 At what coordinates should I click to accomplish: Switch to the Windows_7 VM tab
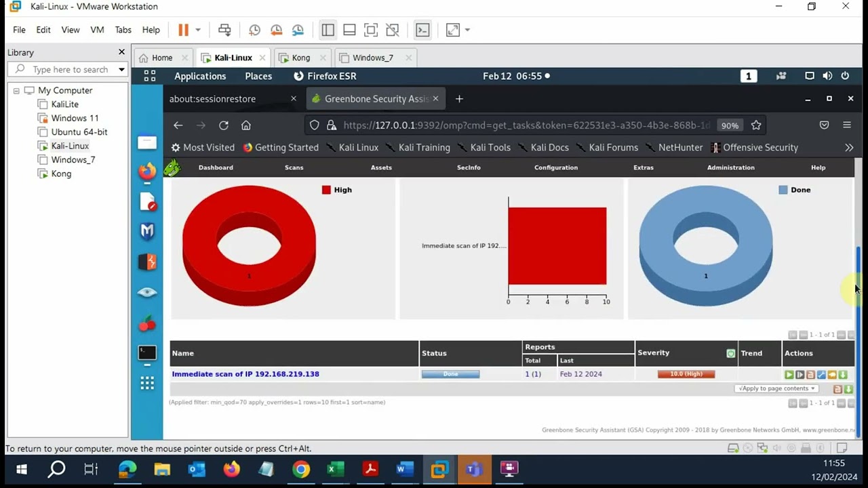[372, 58]
